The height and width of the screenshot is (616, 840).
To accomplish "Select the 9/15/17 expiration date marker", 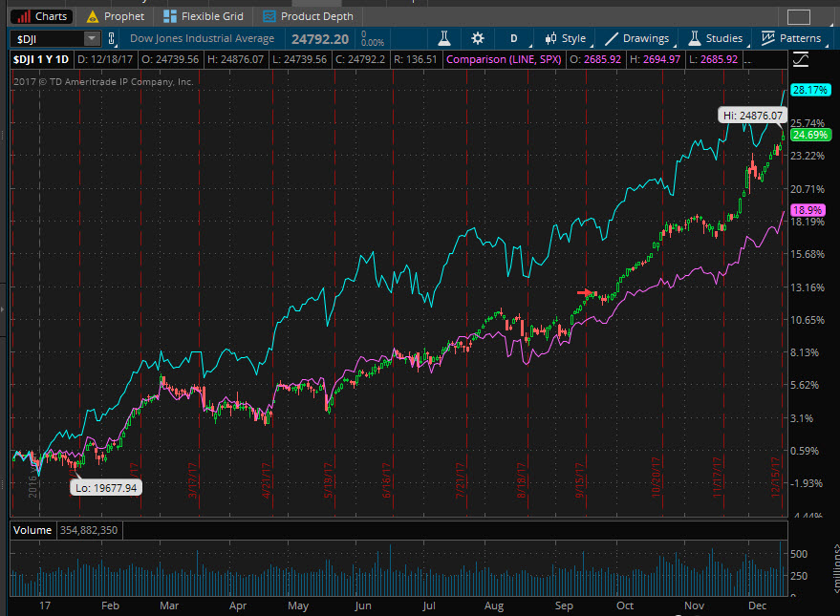I will [x=580, y=480].
